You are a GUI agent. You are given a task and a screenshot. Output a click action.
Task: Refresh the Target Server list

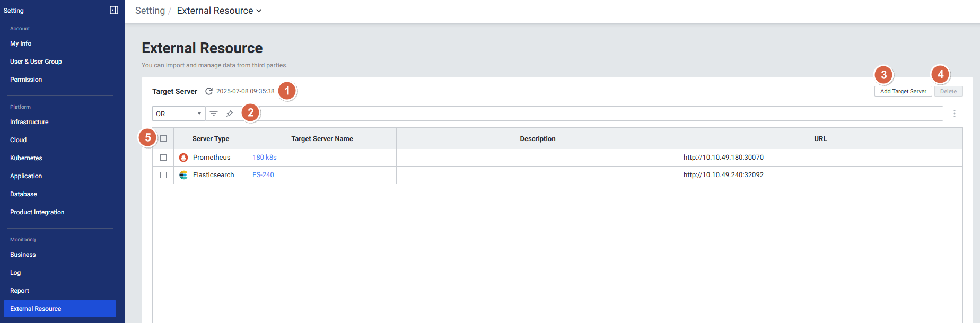pos(209,91)
